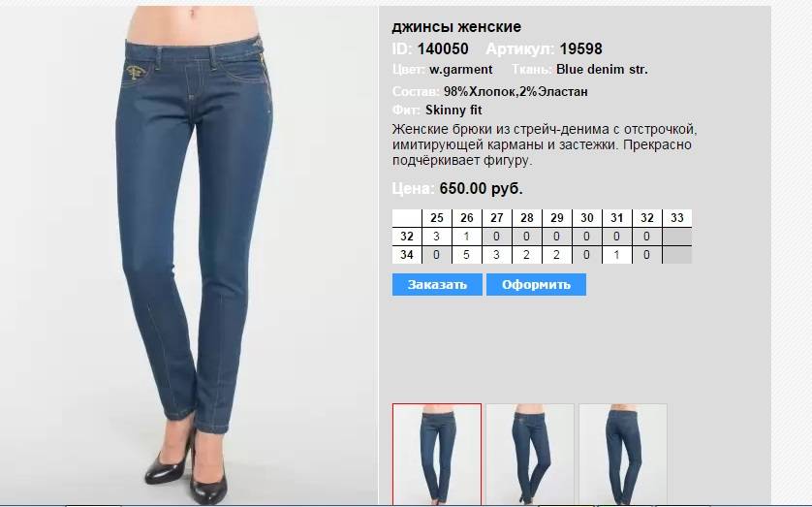Click row header 32 in size table
This screenshot has width=812, height=507.
pos(407,237)
